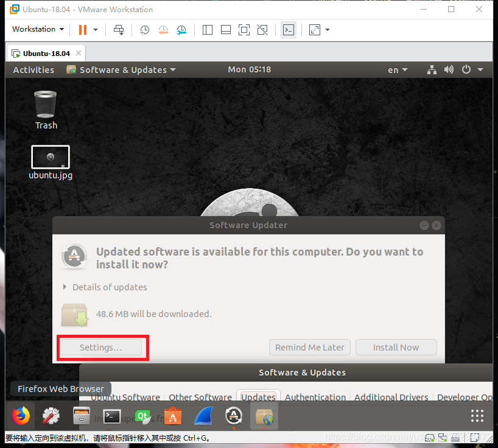This screenshot has width=498, height=448.
Task: Open Software Updater in the dock
Action: coord(234,416)
